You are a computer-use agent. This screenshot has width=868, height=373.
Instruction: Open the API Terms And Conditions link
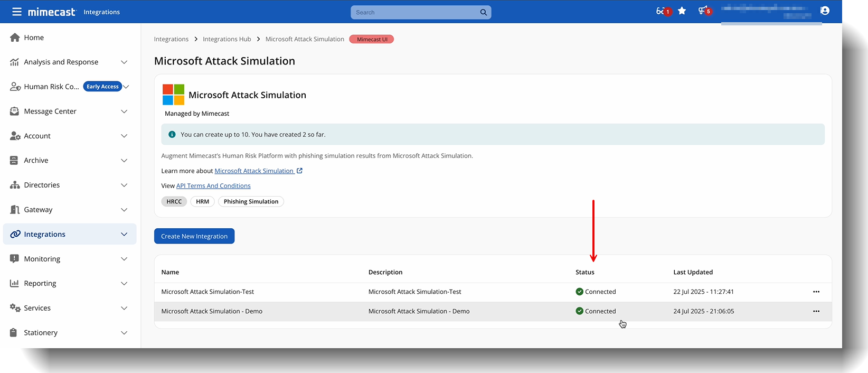(213, 186)
